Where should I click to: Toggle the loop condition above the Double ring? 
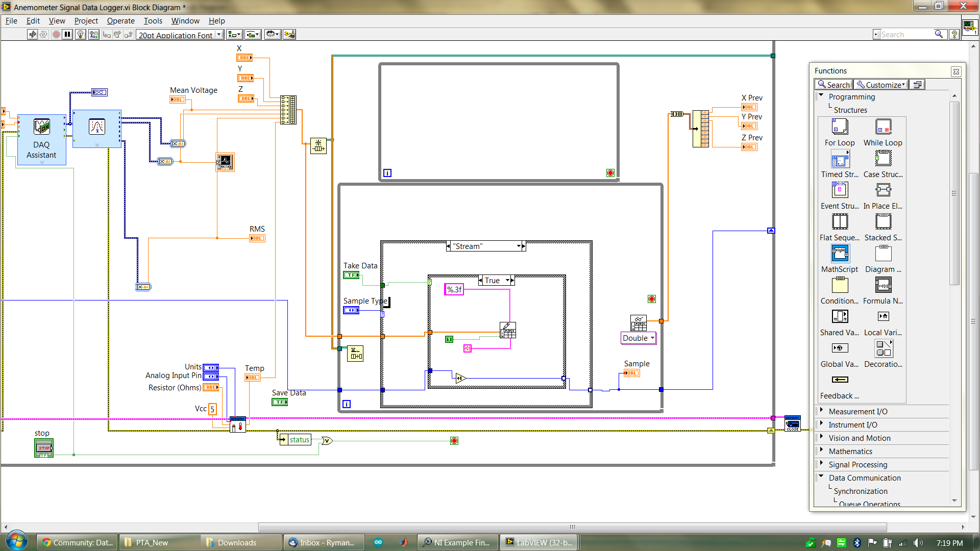pyautogui.click(x=652, y=299)
